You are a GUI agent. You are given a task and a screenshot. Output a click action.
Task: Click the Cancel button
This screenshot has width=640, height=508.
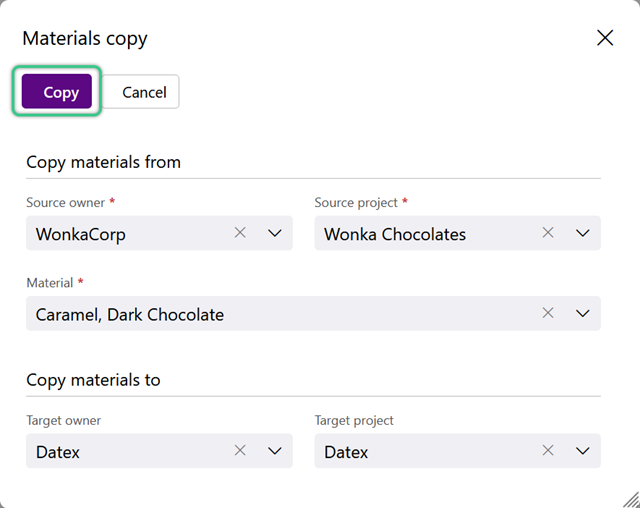point(141,92)
